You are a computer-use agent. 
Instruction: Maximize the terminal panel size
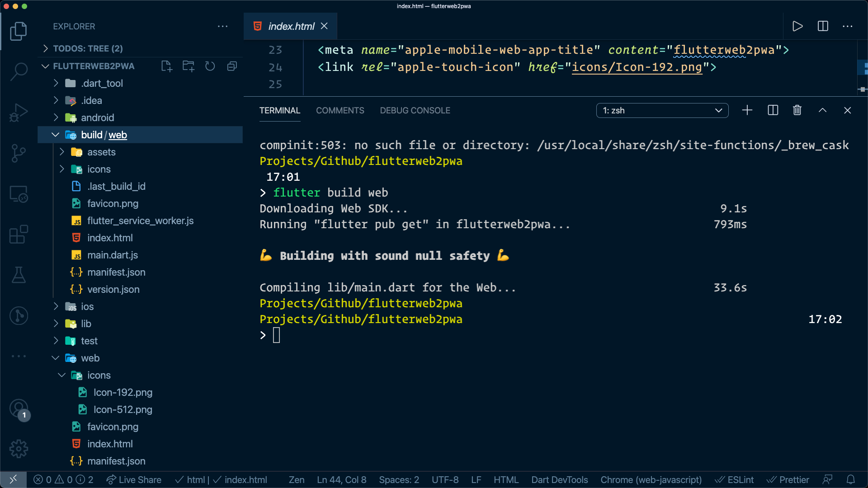point(822,110)
